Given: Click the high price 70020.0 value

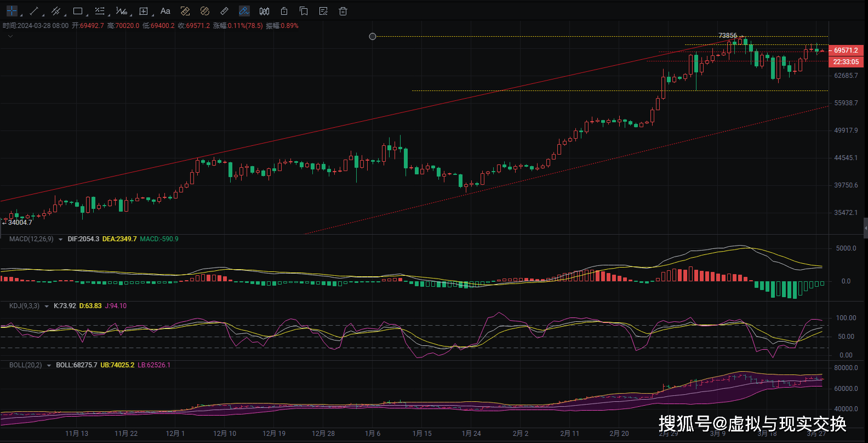Looking at the screenshot, I should [127, 26].
